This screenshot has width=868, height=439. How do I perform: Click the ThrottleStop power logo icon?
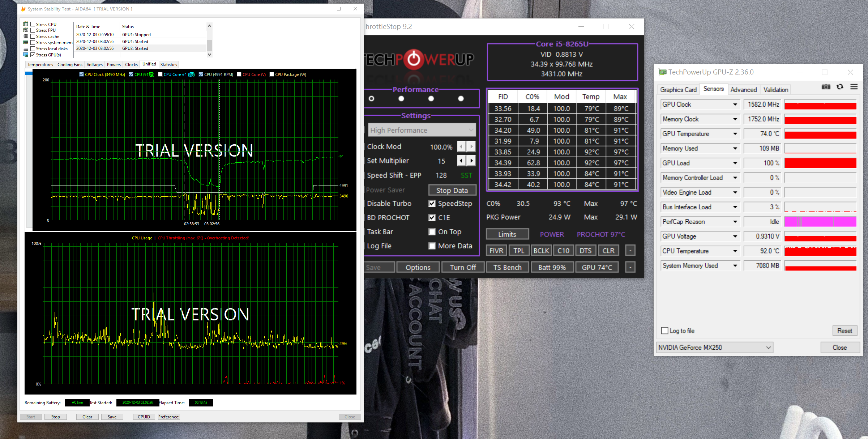(414, 59)
